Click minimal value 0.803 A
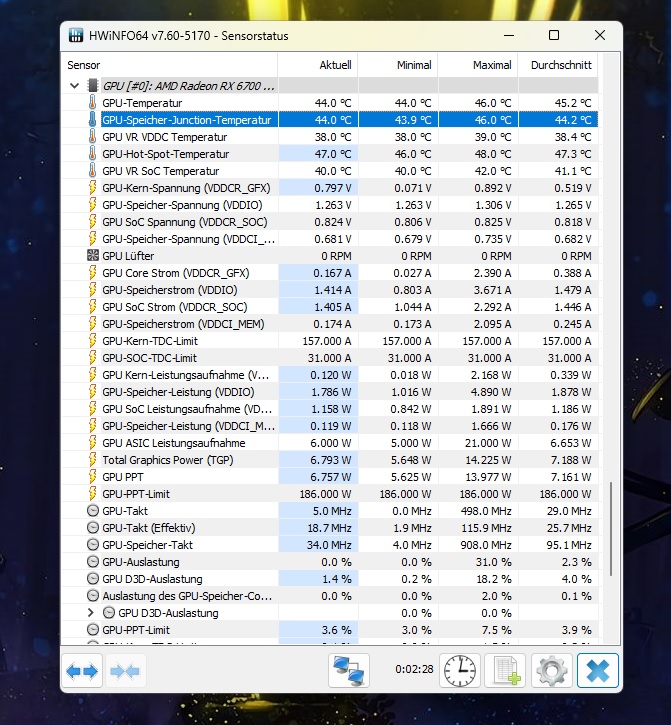 (412, 290)
